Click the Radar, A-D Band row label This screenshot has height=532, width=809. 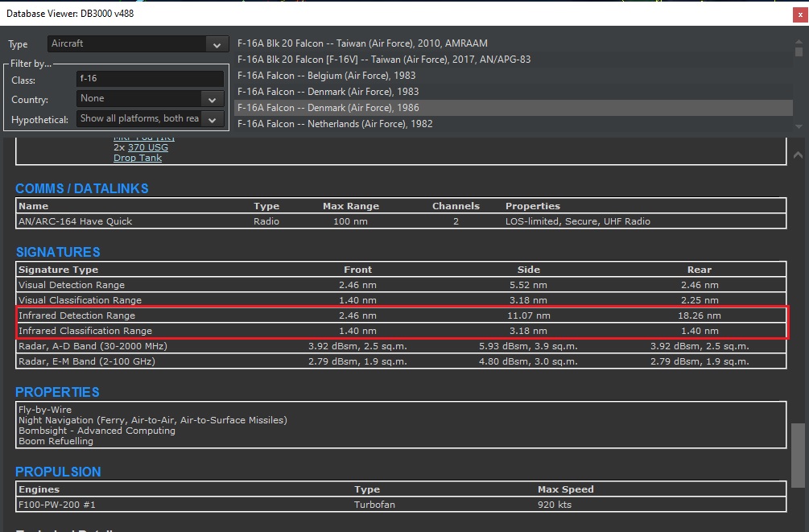coord(94,346)
